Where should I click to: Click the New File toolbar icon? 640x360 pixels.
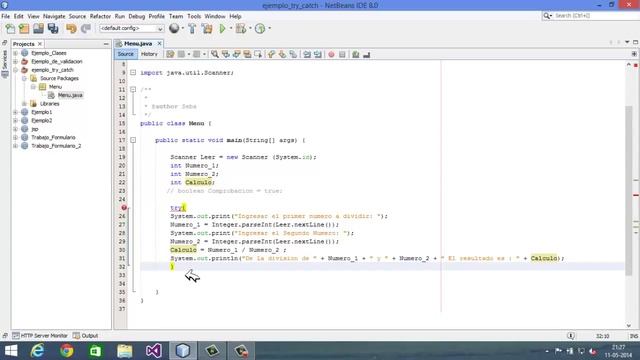click(10, 29)
